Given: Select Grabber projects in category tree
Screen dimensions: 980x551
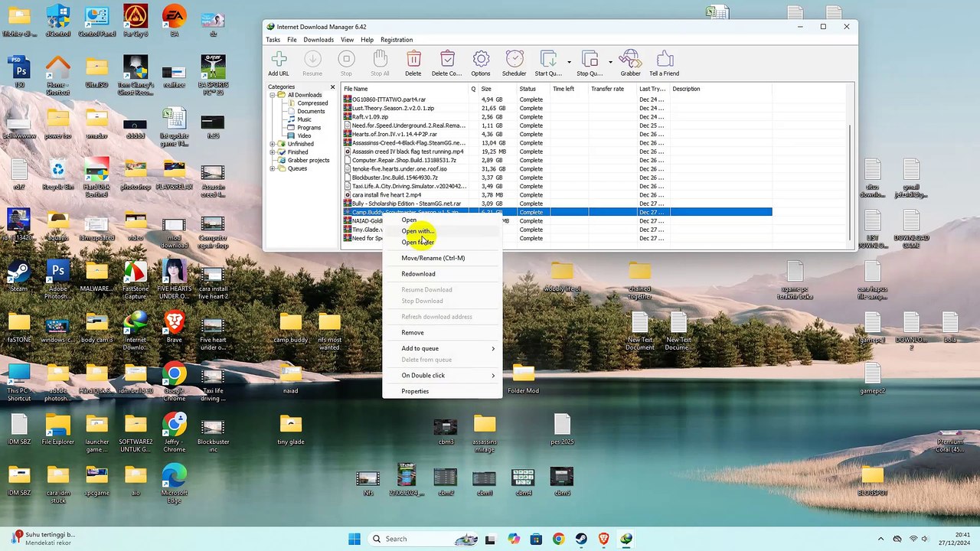Looking at the screenshot, I should (309, 161).
